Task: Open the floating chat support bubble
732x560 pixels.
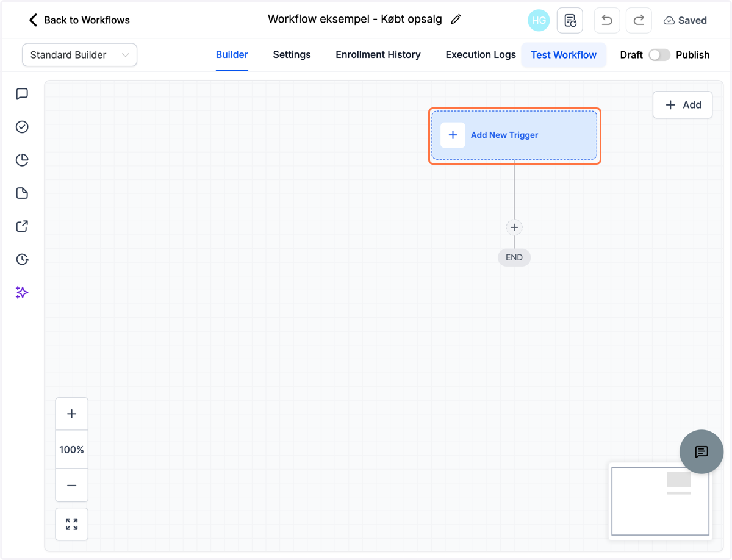Action: [x=701, y=451]
